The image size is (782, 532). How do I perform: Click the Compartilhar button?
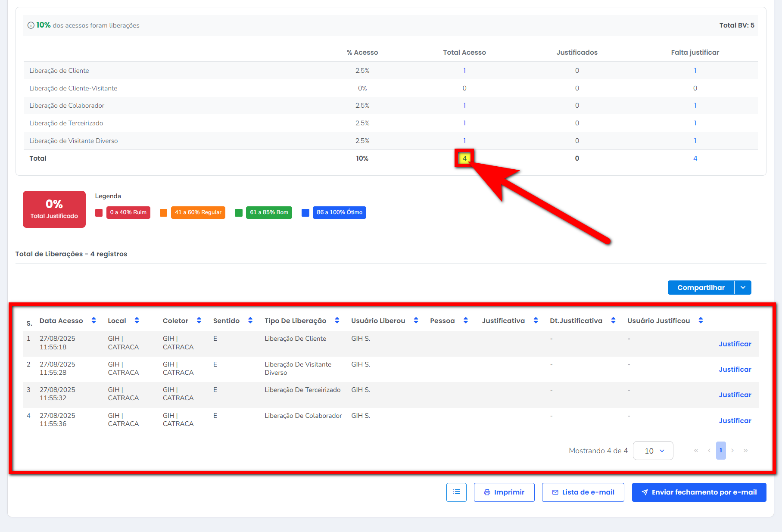point(701,287)
